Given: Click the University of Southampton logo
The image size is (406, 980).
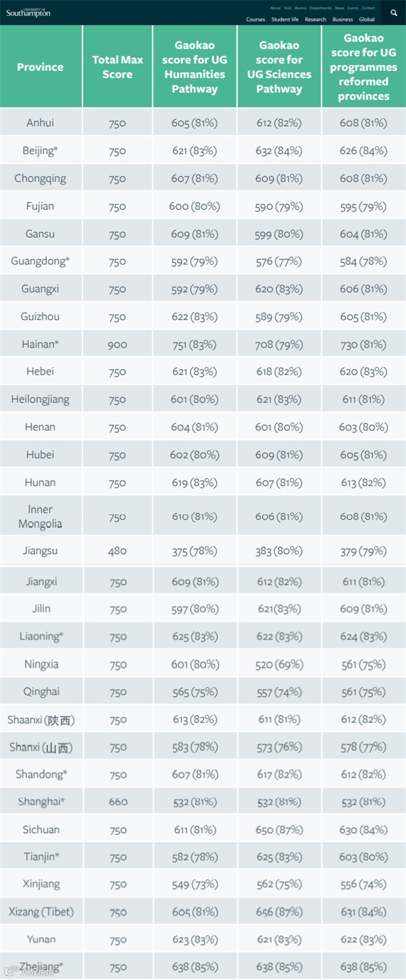Looking at the screenshot, I should click(28, 12).
